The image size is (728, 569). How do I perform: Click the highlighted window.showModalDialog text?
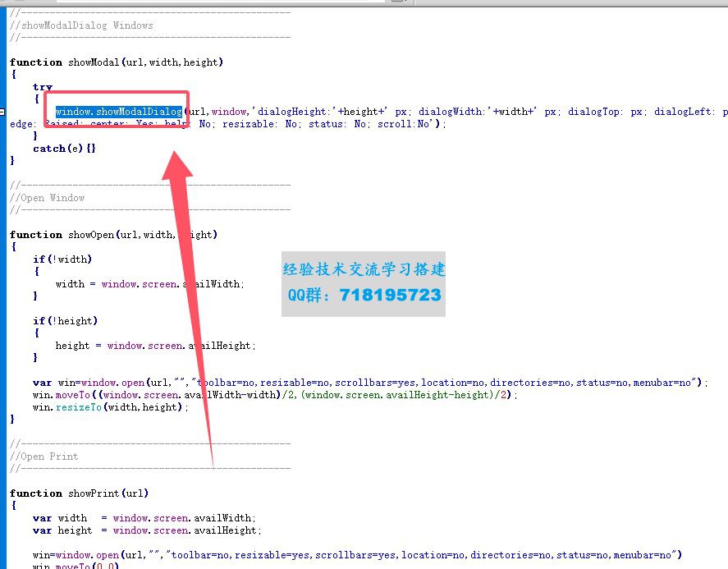click(119, 112)
